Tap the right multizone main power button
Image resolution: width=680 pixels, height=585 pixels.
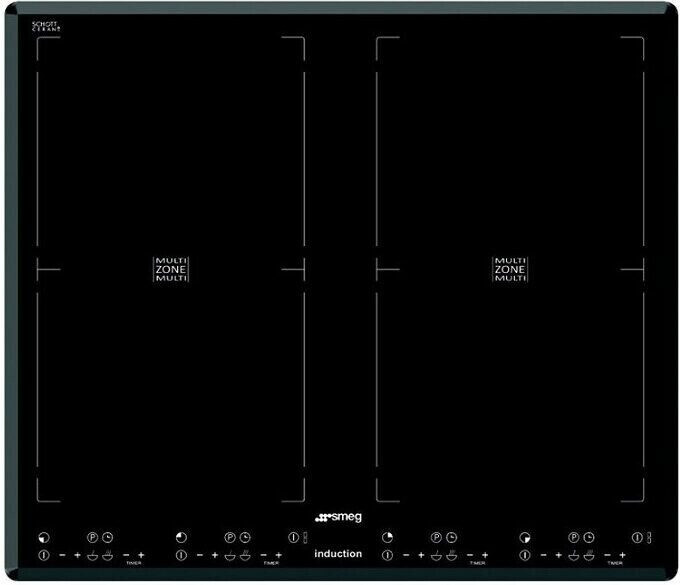click(637, 538)
